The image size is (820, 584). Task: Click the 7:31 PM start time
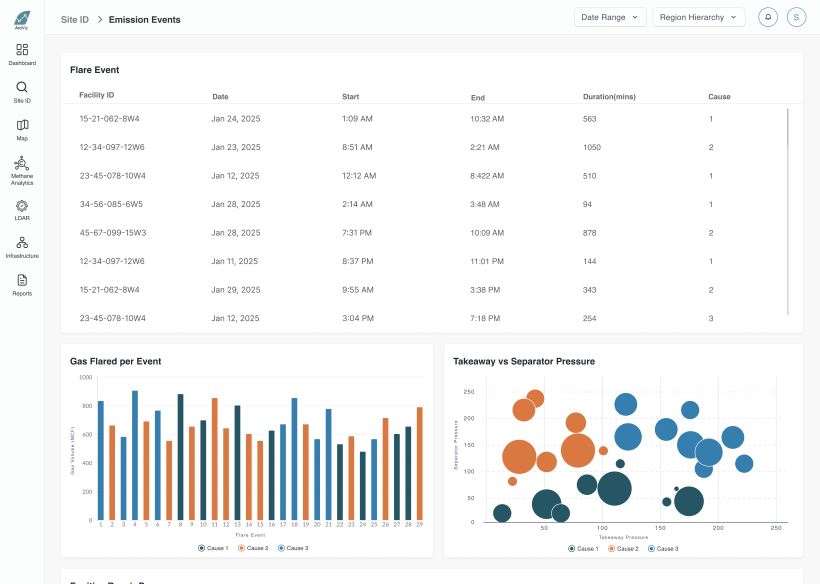(x=357, y=233)
